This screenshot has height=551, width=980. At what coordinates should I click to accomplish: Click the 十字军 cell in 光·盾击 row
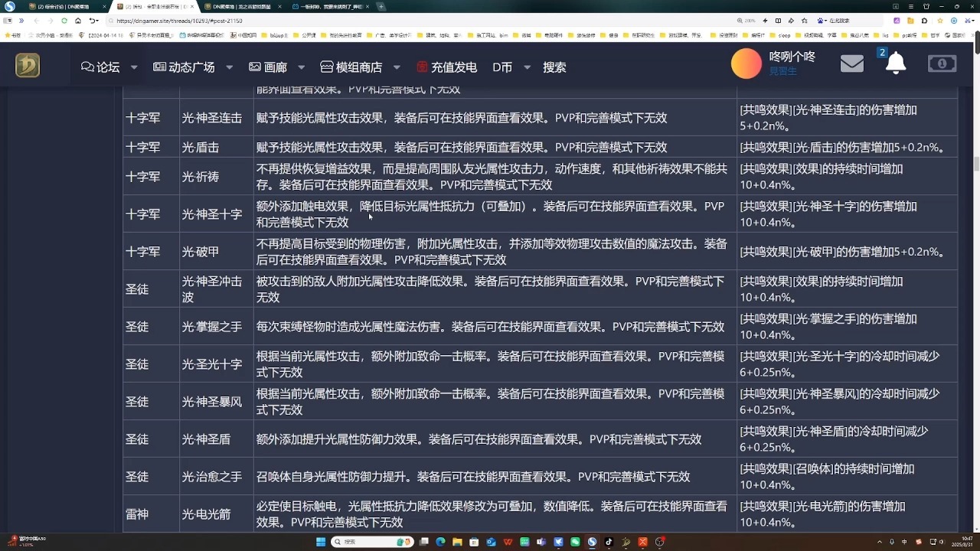coord(152,147)
